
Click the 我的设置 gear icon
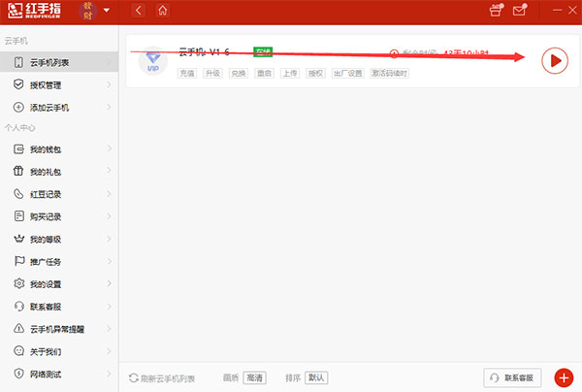pyautogui.click(x=19, y=283)
